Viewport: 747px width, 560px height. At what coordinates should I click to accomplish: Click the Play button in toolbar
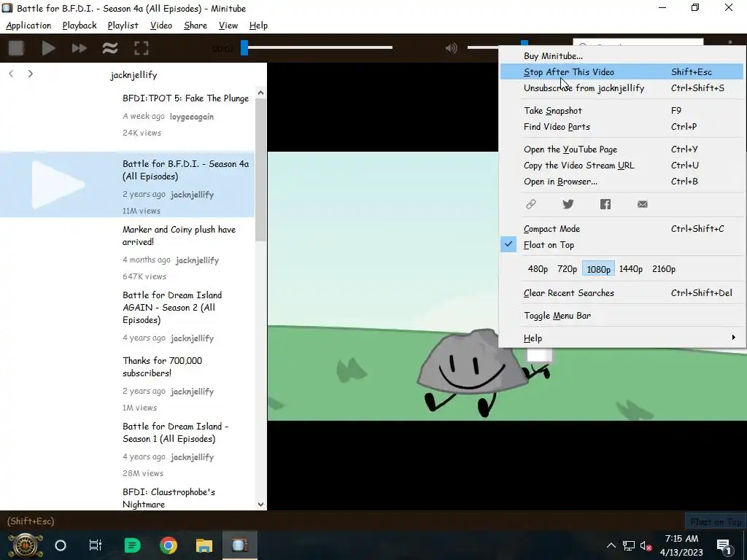[x=48, y=48]
